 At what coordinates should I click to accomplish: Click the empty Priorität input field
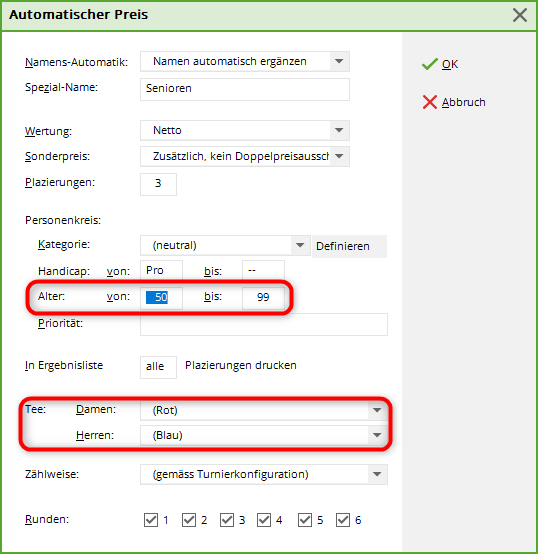point(264,324)
